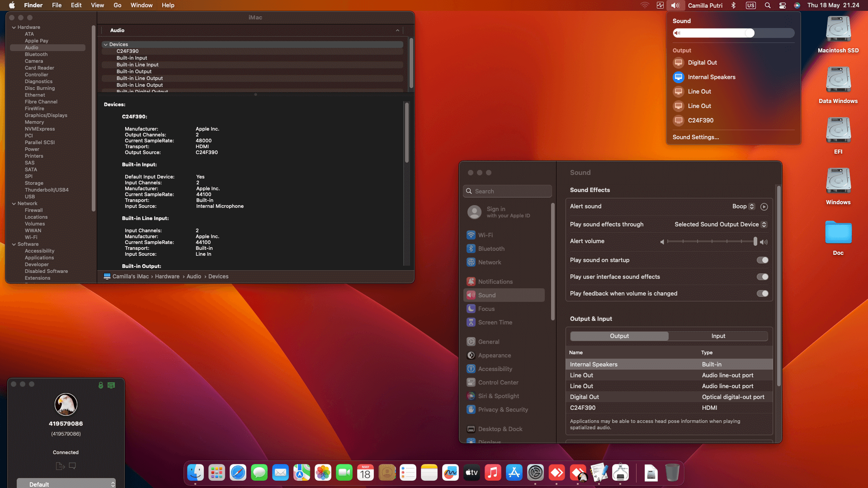Play the Boop alert sound preview
The width and height of the screenshot is (868, 488).
[764, 206]
